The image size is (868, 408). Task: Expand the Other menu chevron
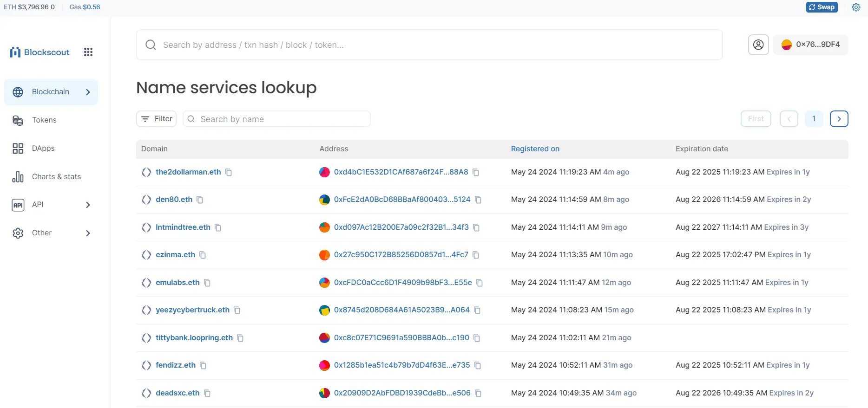(x=88, y=233)
